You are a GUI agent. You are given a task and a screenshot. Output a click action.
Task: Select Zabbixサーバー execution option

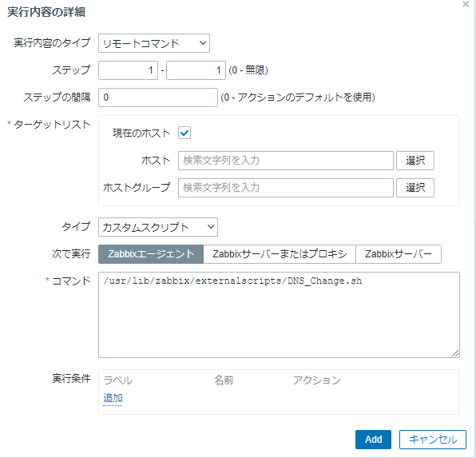click(399, 253)
